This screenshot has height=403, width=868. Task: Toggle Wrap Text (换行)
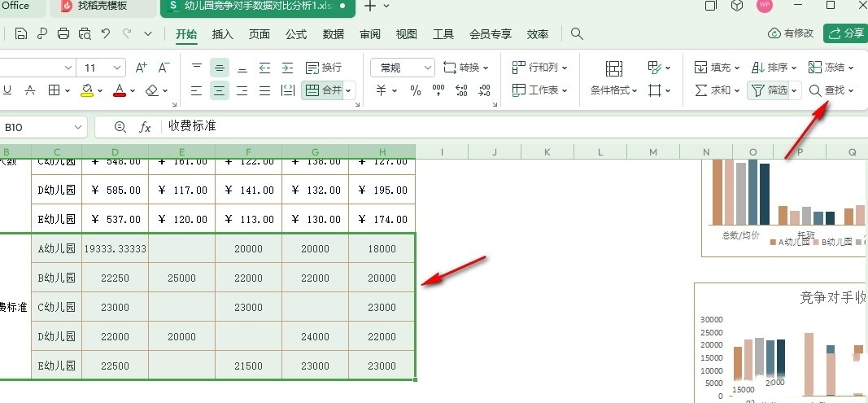click(x=323, y=68)
